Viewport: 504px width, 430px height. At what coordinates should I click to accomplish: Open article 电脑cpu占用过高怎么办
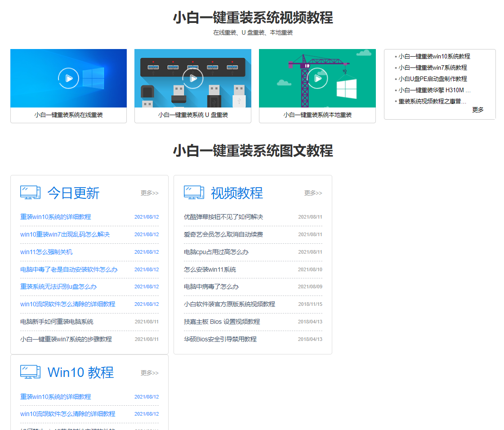click(216, 252)
